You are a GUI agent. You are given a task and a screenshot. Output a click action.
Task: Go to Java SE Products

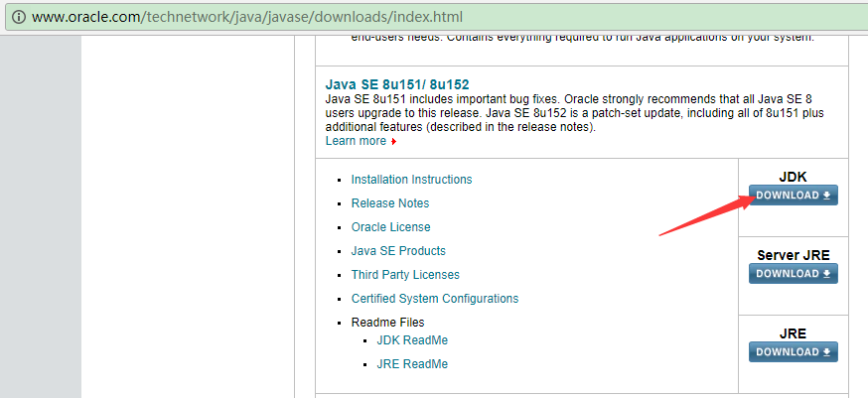pos(398,251)
